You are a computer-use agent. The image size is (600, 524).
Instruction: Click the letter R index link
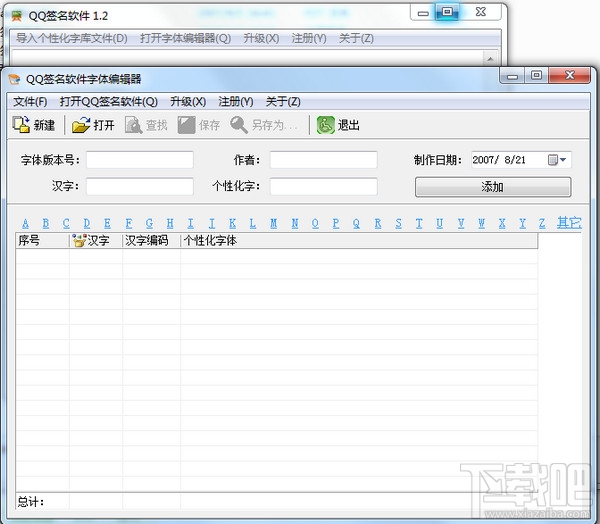(x=378, y=223)
